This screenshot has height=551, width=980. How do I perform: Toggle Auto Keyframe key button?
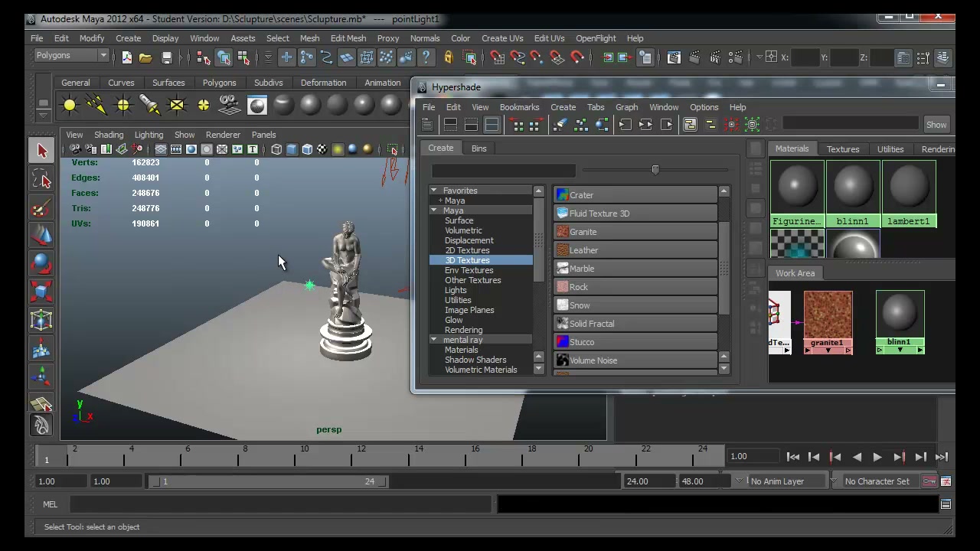point(929,481)
